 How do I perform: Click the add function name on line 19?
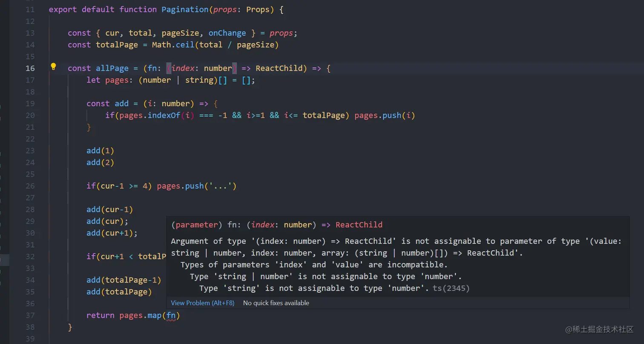point(122,104)
